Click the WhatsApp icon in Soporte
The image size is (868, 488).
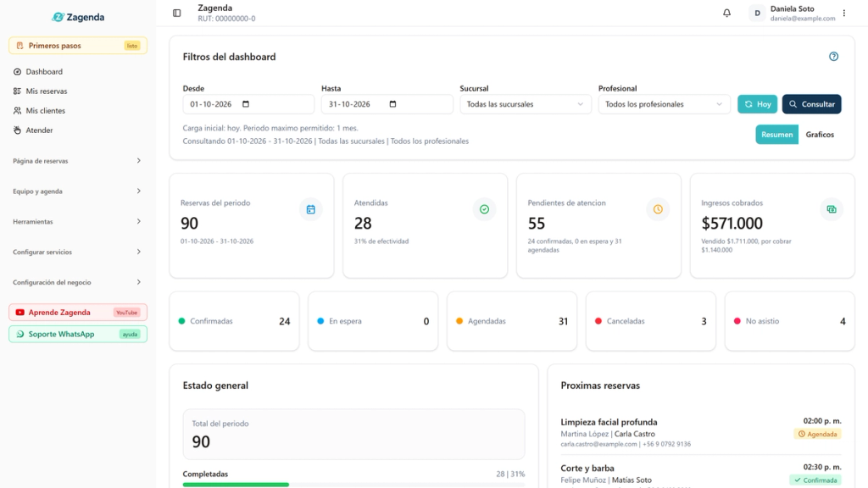coord(20,334)
